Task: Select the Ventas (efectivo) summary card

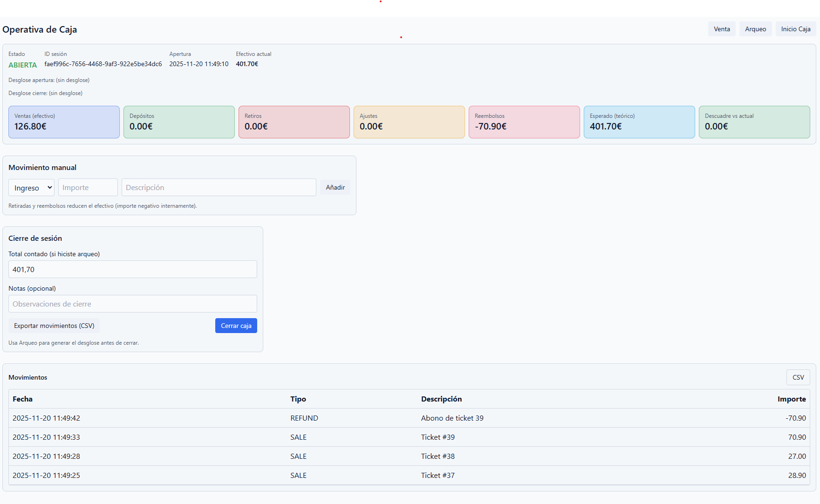Action: (64, 122)
